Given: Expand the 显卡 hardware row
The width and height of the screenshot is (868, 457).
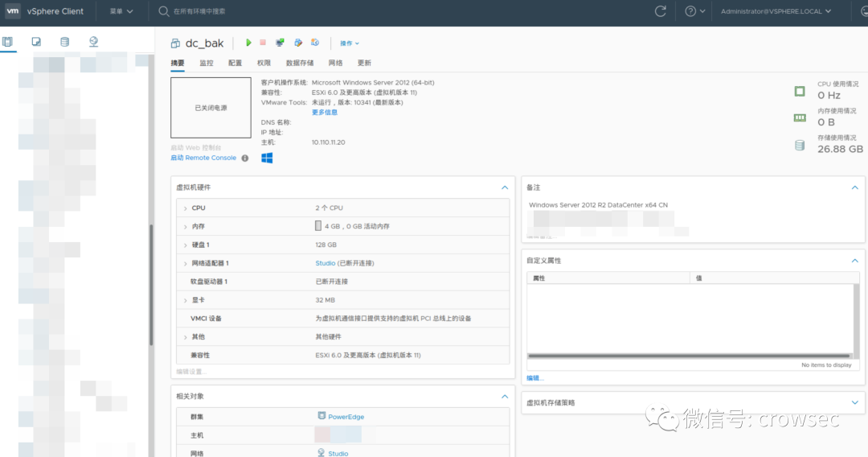Looking at the screenshot, I should (x=186, y=300).
